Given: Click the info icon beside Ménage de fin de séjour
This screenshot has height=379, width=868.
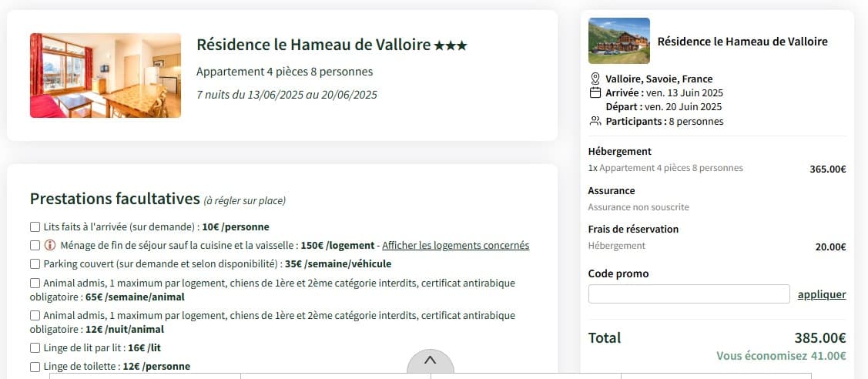Looking at the screenshot, I should (x=50, y=246).
